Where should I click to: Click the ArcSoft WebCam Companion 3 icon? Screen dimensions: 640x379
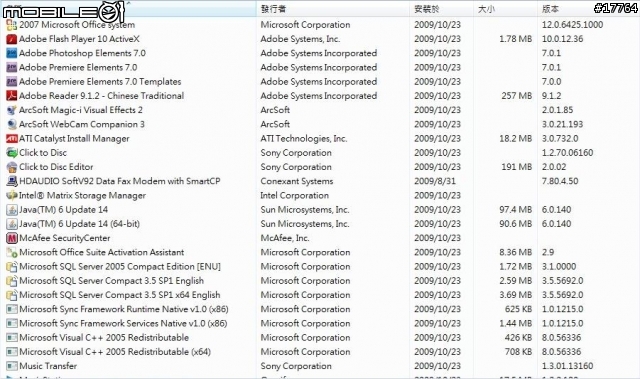(x=12, y=124)
